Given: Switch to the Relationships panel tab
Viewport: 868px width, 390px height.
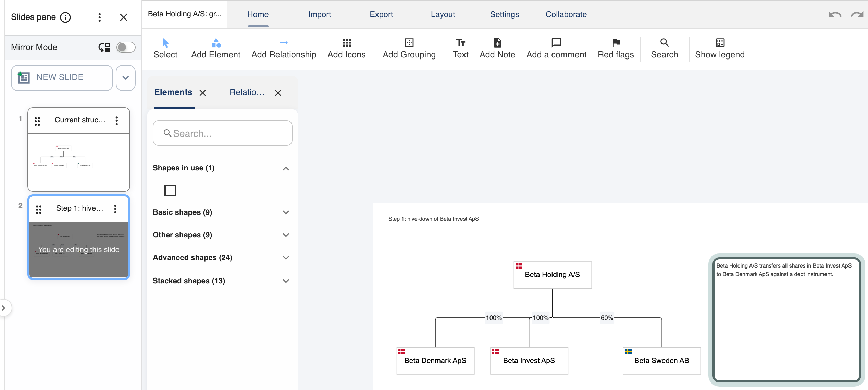Looking at the screenshot, I should click(x=247, y=92).
